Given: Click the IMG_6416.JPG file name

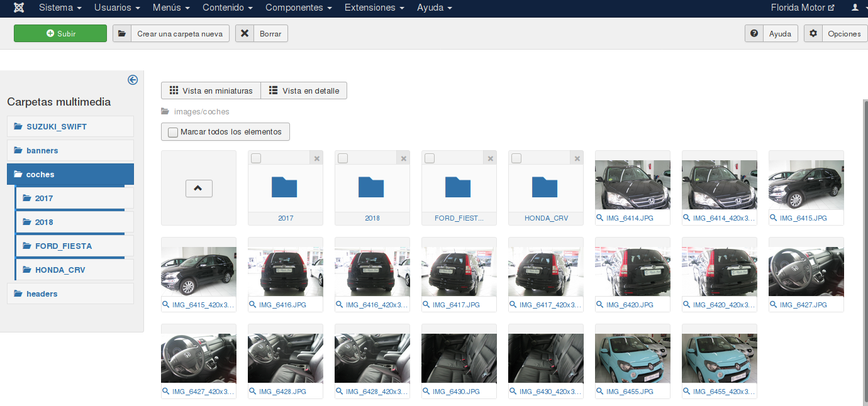Looking at the screenshot, I should click(282, 305).
